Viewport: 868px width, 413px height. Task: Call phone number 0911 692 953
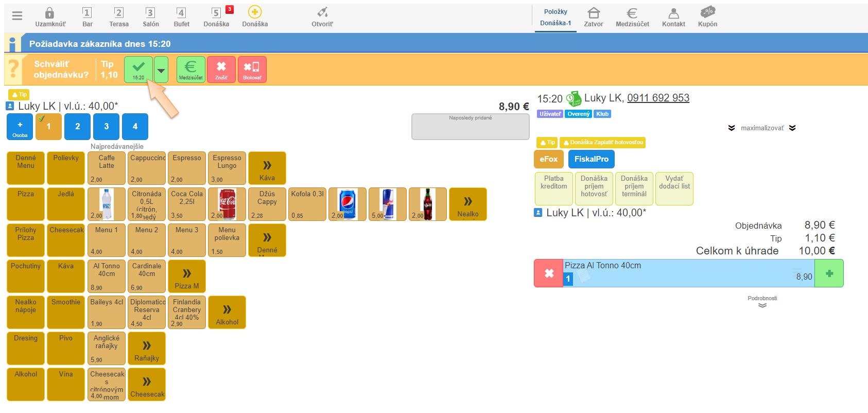[658, 98]
